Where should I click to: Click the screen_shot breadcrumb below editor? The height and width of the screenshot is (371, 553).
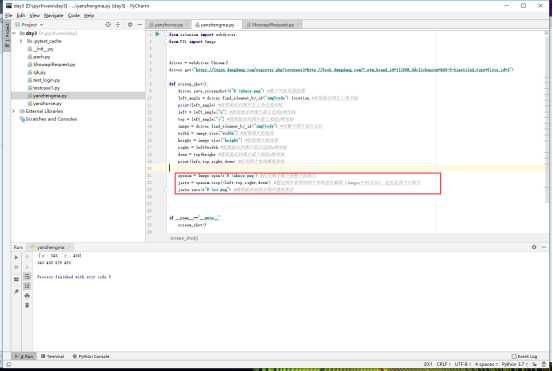coord(184,238)
